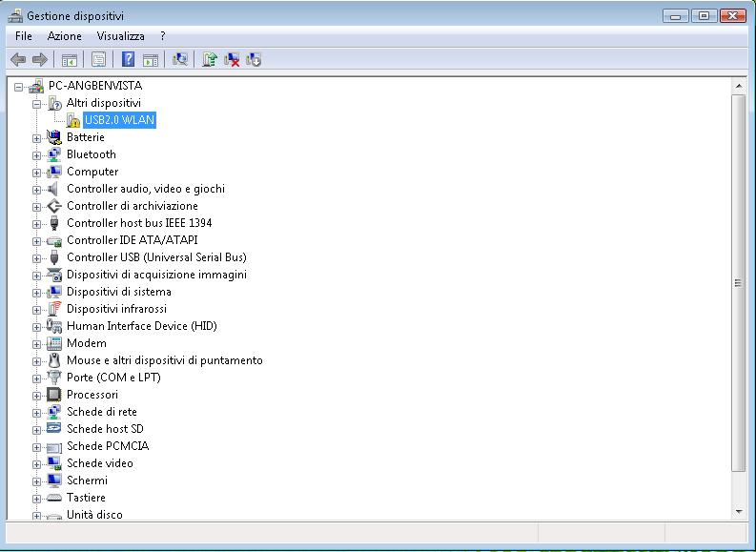756x552 pixels.
Task: Click the speaker icon for Controller audio
Action: 53,189
